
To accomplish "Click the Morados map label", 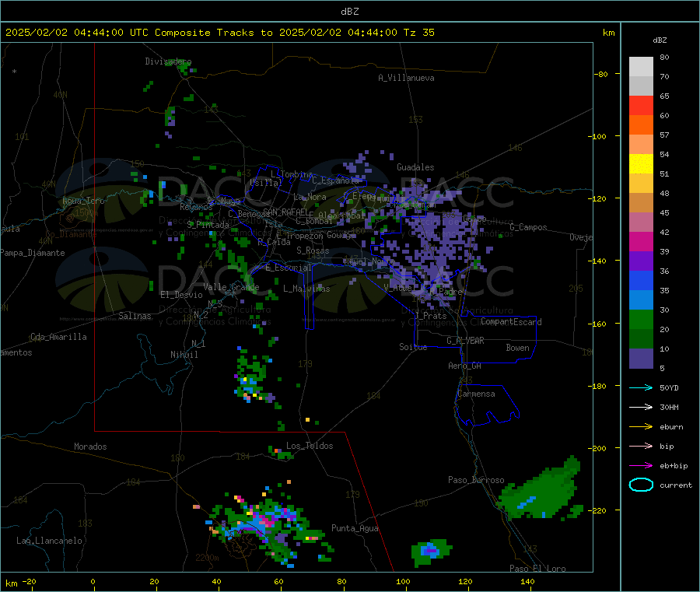I will point(90,447).
